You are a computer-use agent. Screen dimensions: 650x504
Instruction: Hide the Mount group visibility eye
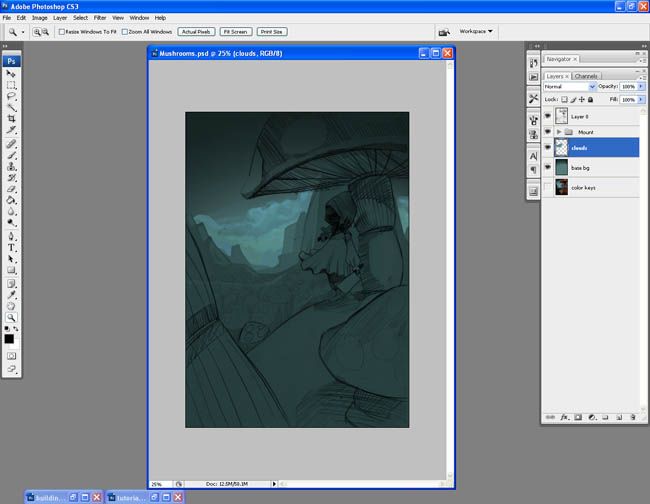(548, 132)
